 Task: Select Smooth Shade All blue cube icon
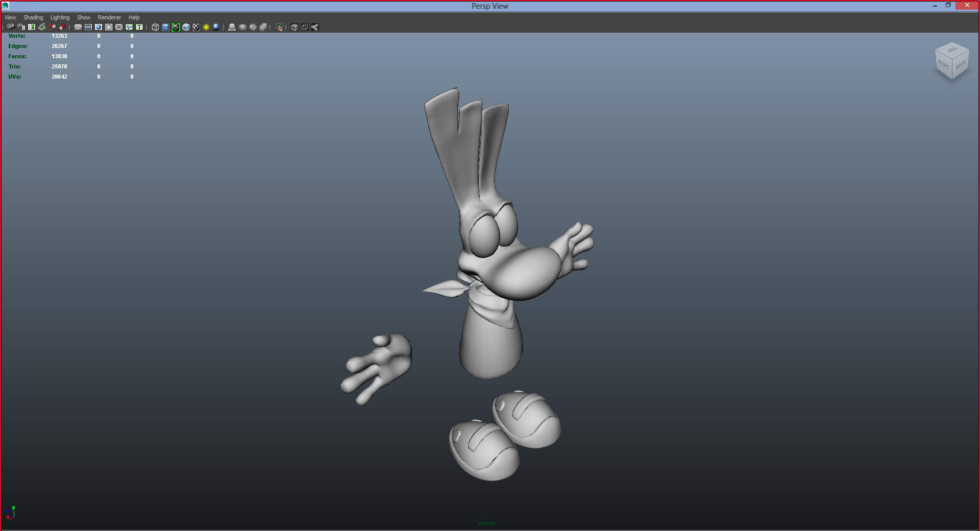click(x=165, y=27)
